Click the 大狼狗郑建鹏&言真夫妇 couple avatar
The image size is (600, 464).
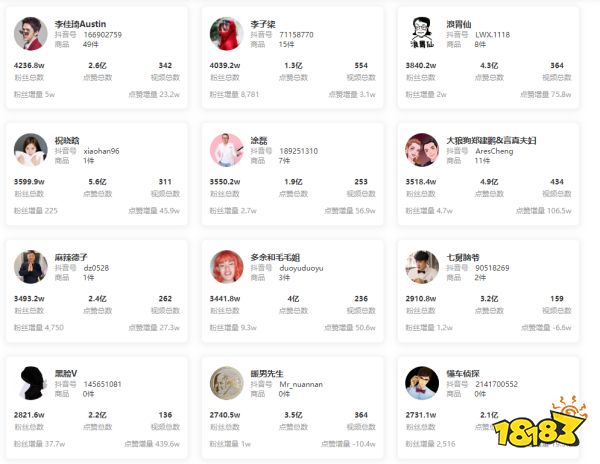(422, 150)
